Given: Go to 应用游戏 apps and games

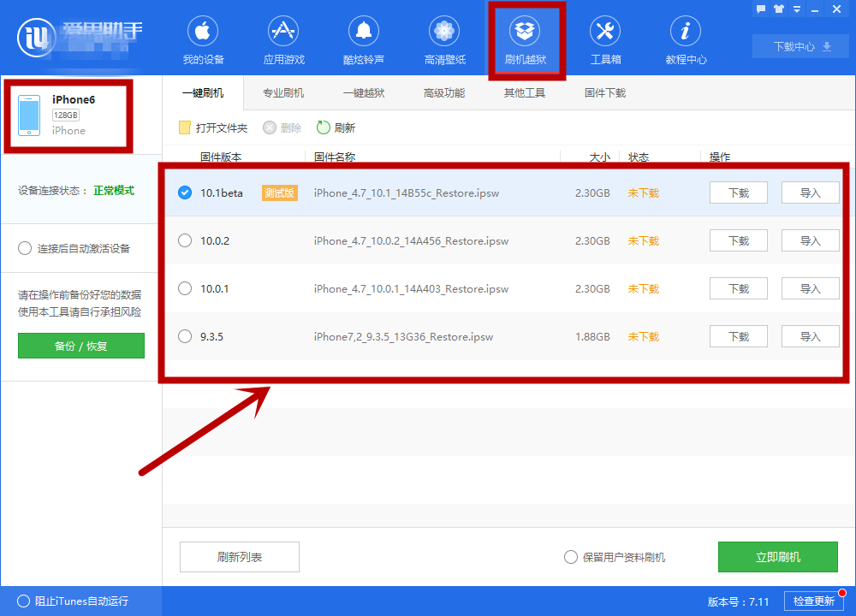Looking at the screenshot, I should 283,40.
